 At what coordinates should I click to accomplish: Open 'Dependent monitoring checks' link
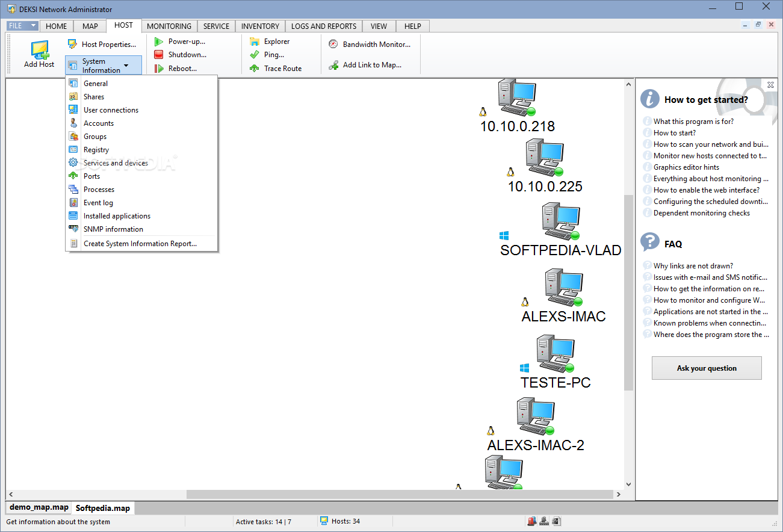coord(702,212)
